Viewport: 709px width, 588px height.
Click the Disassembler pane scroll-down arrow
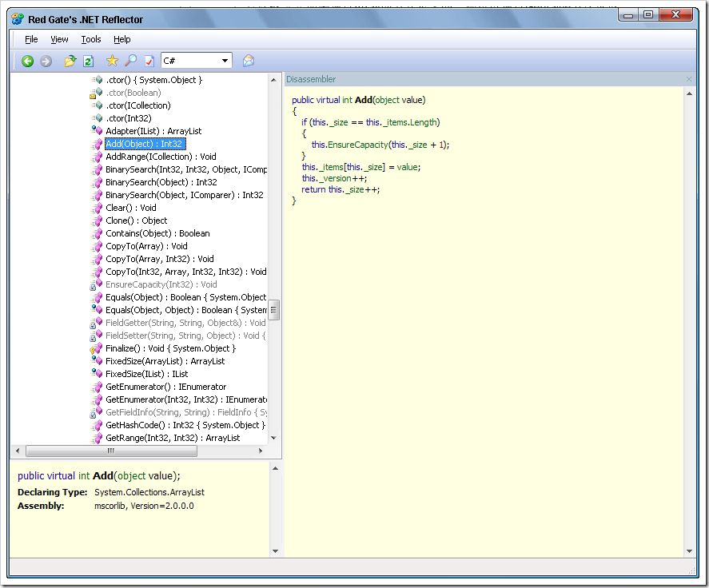coord(689,551)
